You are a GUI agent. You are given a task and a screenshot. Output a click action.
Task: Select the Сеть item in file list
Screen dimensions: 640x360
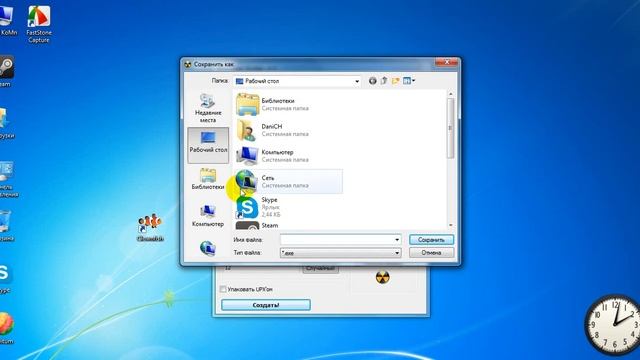tap(289, 181)
